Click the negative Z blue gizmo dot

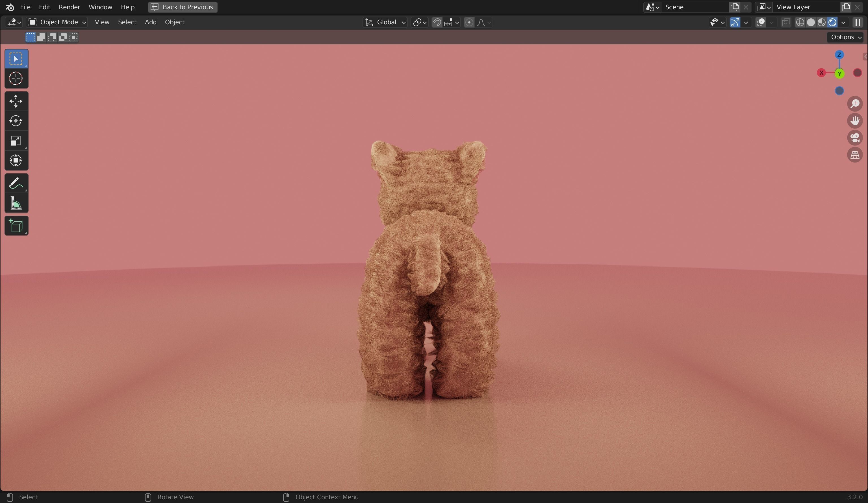click(x=839, y=91)
